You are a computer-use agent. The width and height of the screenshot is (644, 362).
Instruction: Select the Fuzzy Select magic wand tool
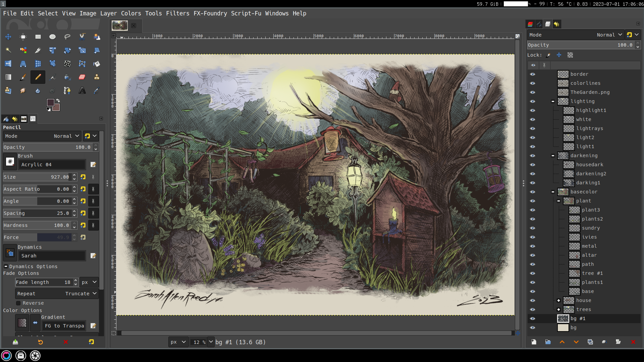click(x=8, y=50)
